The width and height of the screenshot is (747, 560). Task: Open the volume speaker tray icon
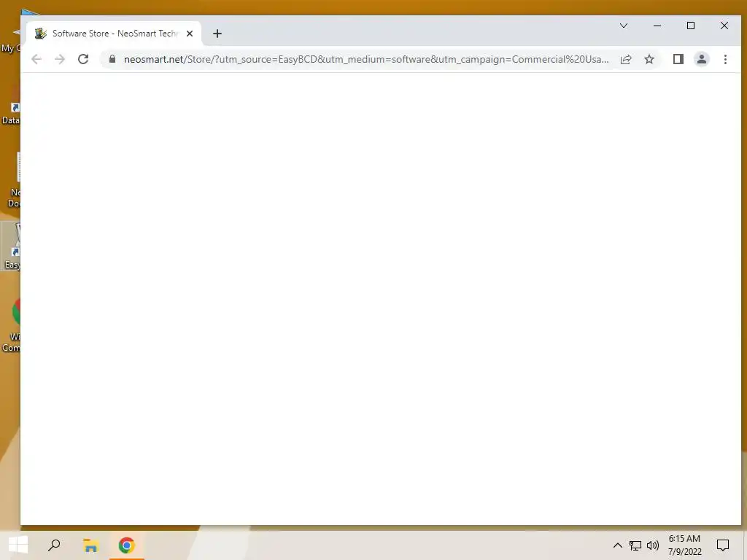[653, 545]
